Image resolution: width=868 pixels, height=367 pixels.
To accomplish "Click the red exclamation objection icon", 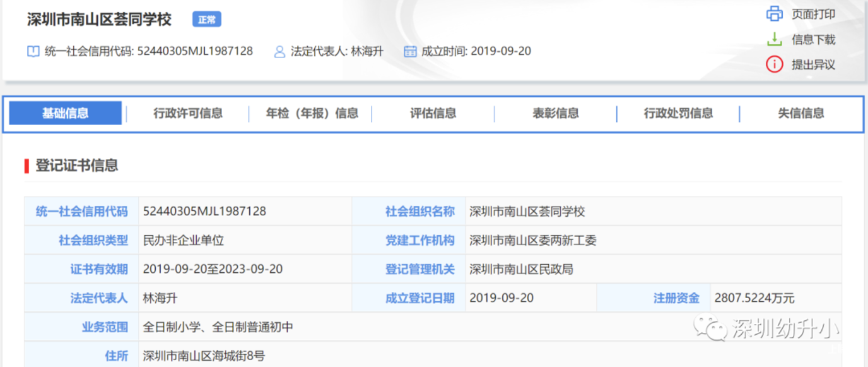I will point(774,64).
